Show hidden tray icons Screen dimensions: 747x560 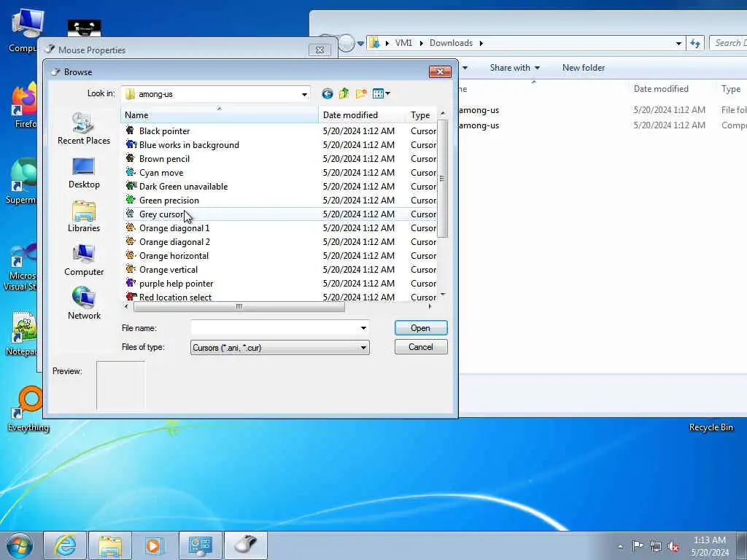coord(620,546)
